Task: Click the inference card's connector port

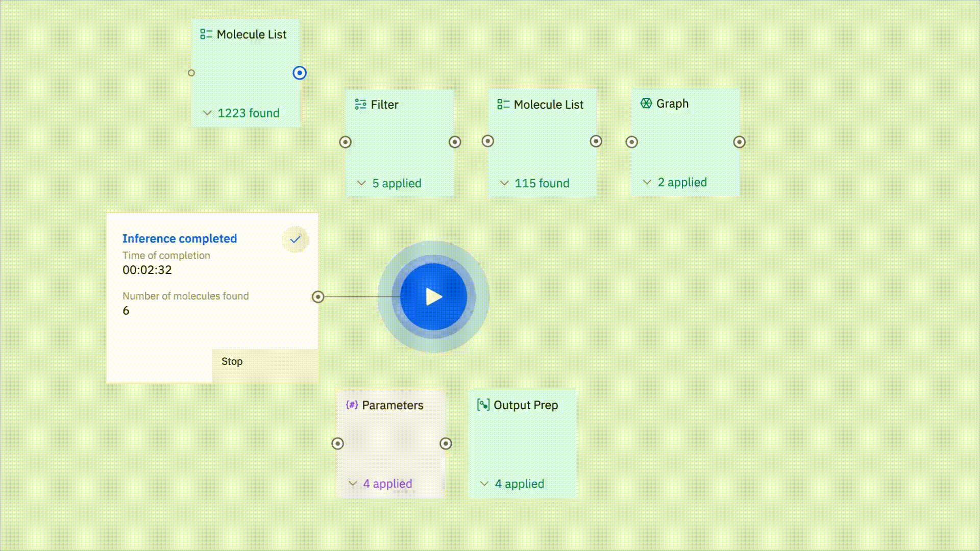Action: [x=318, y=297]
